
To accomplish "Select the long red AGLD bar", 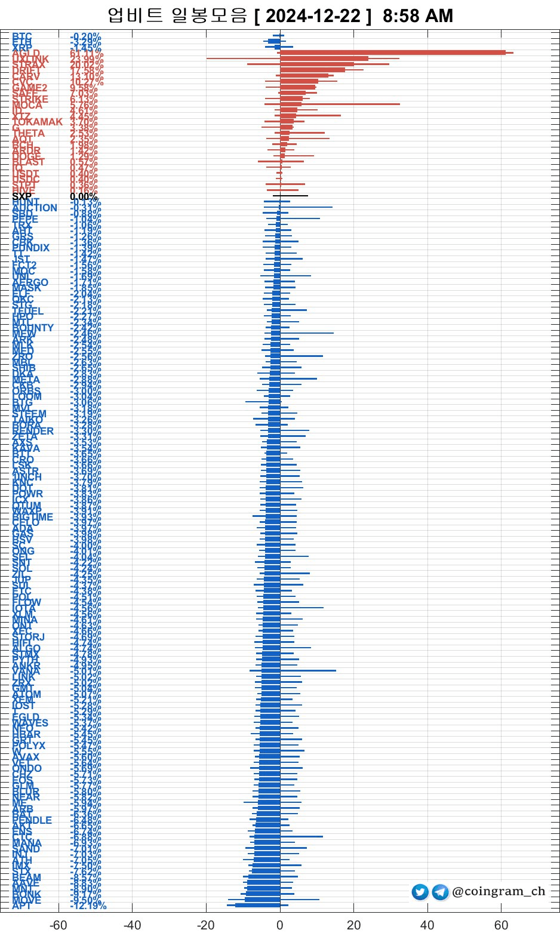I will coord(392,53).
